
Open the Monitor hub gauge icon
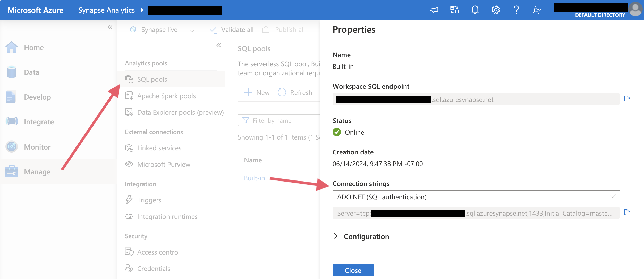(x=12, y=147)
